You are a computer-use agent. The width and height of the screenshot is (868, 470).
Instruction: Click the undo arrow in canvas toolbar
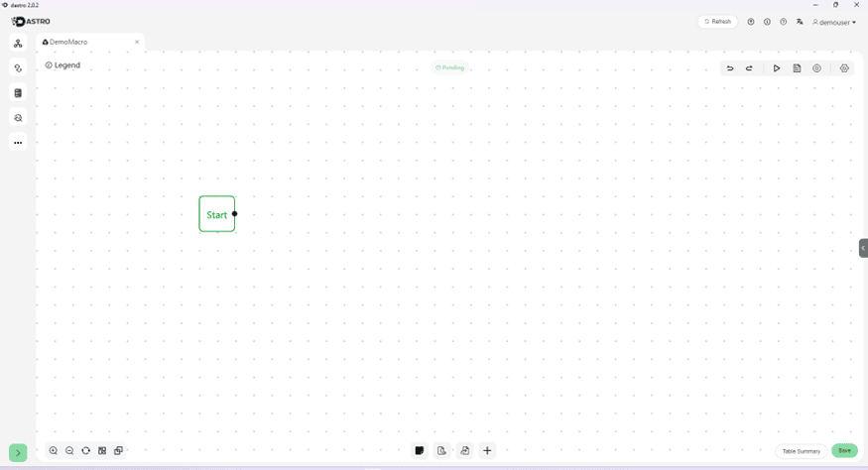tap(730, 68)
